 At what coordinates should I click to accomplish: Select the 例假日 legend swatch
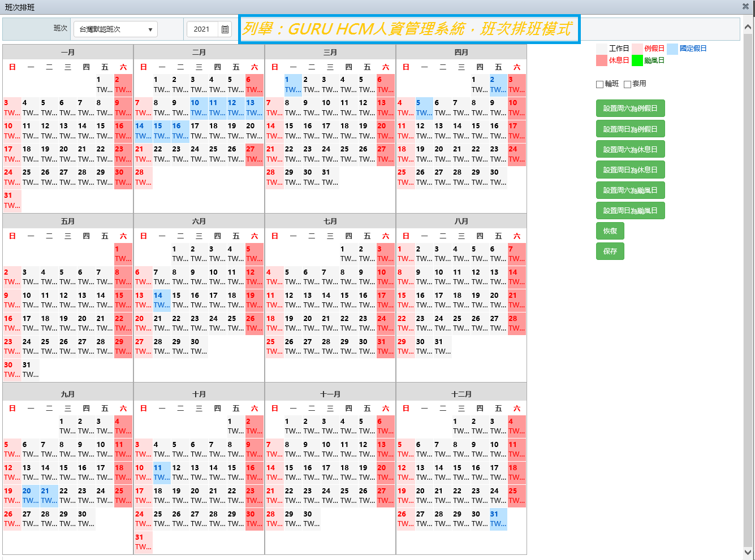tap(637, 49)
